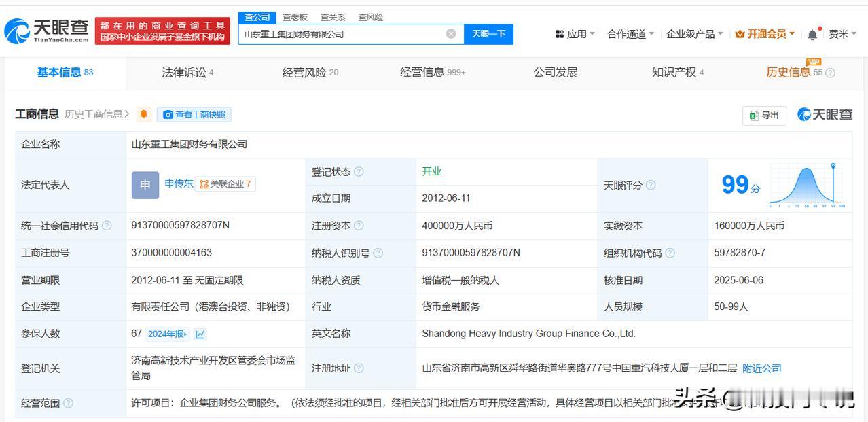Image resolution: width=868 pixels, height=422 pixels.
Task: Open the 应用 dropdown menu
Action: tap(575, 34)
